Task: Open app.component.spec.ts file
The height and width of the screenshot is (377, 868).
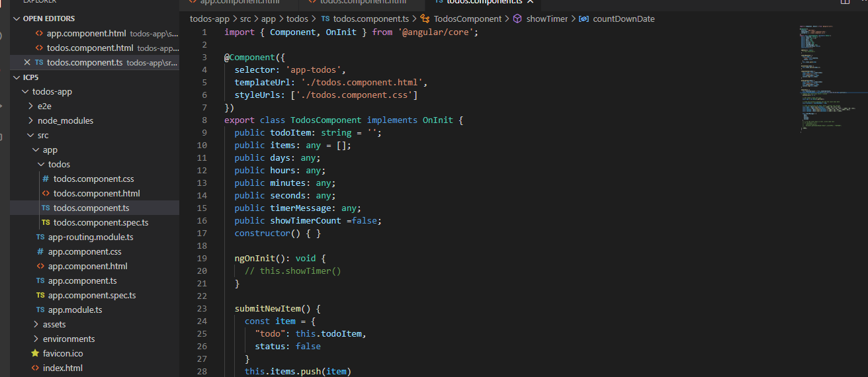Action: point(92,295)
